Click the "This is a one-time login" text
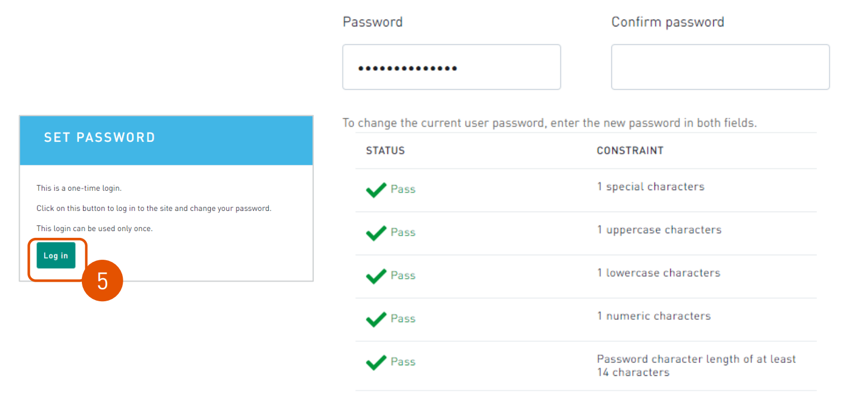Screen dimensions: 868x414 pyautogui.click(x=79, y=188)
